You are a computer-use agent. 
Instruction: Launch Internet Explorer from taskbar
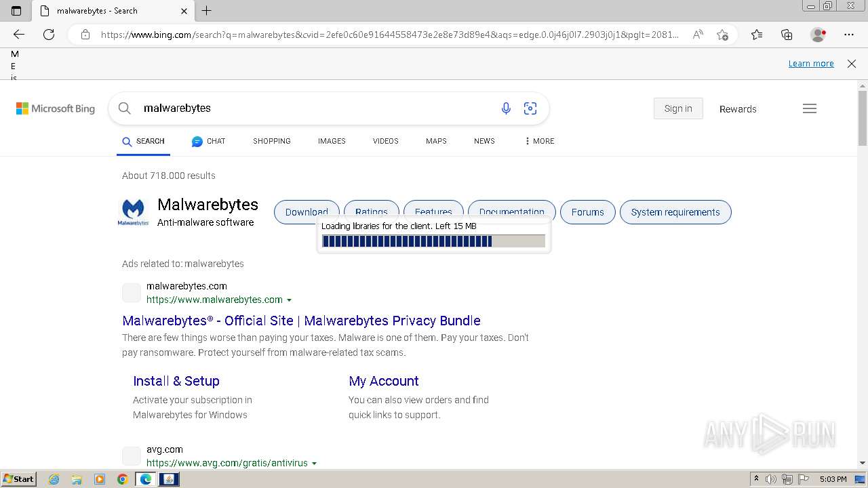tap(54, 479)
